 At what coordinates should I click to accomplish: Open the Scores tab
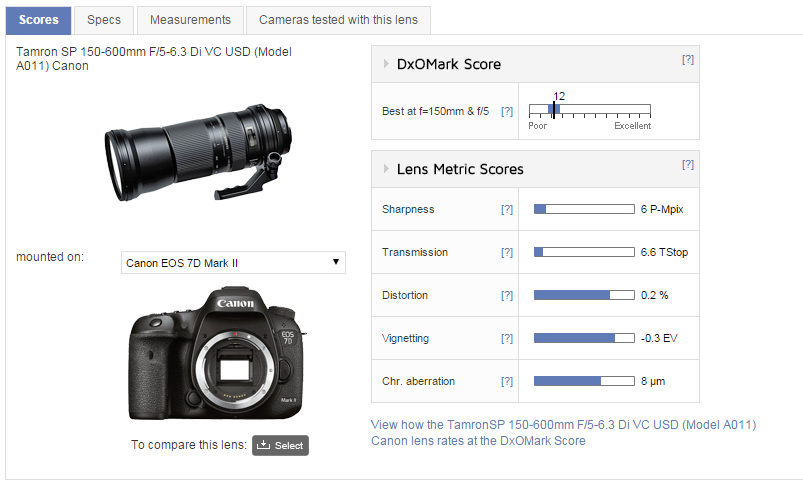pos(38,20)
